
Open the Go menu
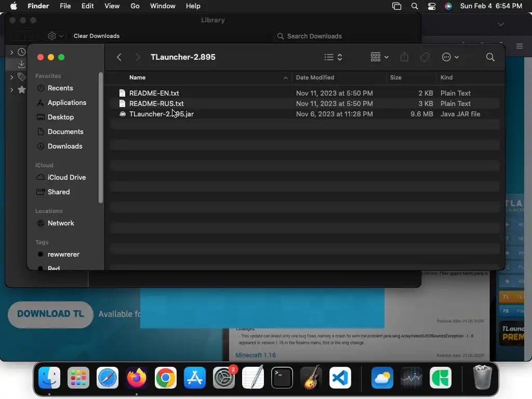(x=135, y=6)
